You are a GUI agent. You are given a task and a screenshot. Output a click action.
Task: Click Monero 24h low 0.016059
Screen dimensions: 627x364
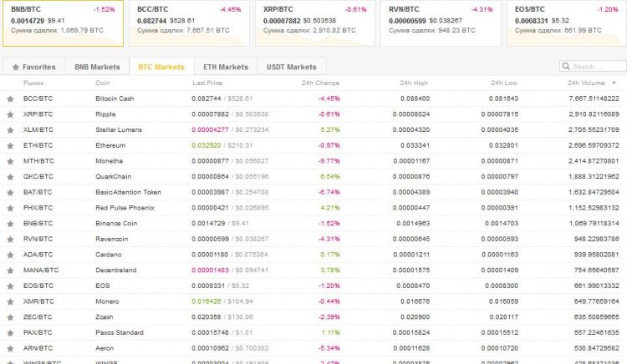[503, 301]
